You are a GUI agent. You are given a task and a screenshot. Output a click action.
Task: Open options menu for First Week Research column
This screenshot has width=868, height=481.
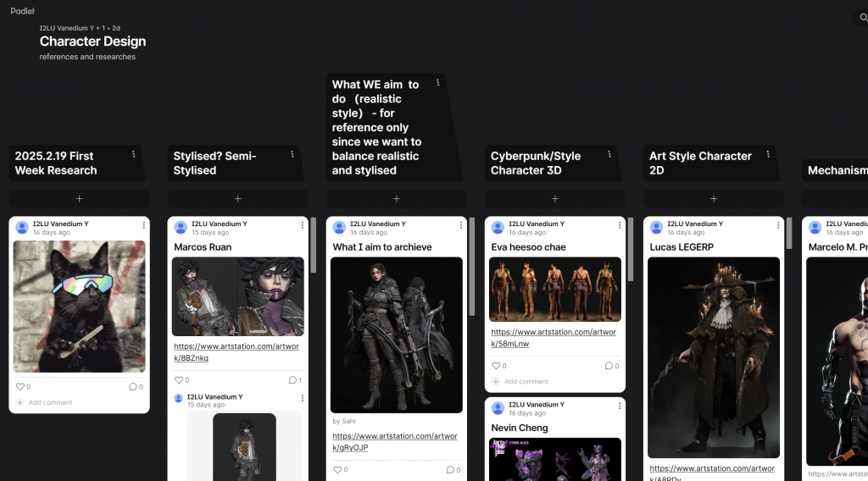[134, 154]
